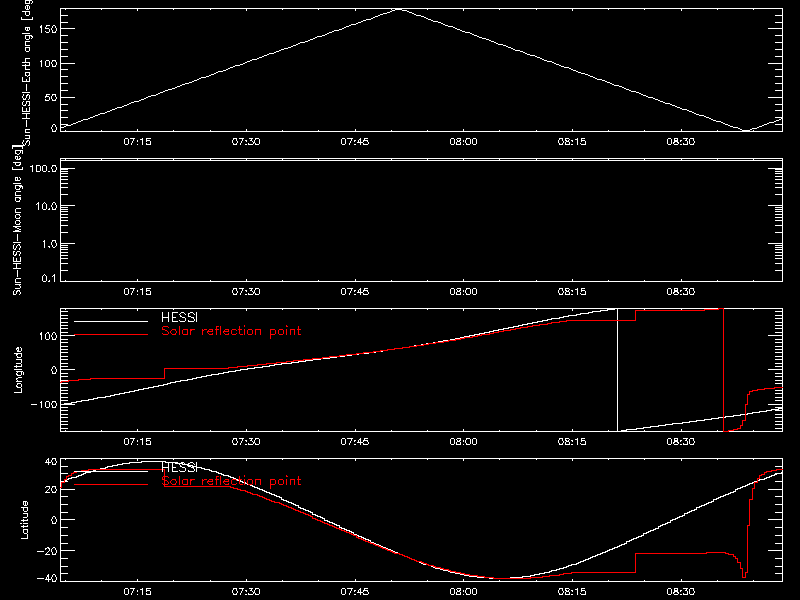The height and width of the screenshot is (600, 800).
Task: Click 07:30 under the Longitude plot
Action: tap(246, 441)
